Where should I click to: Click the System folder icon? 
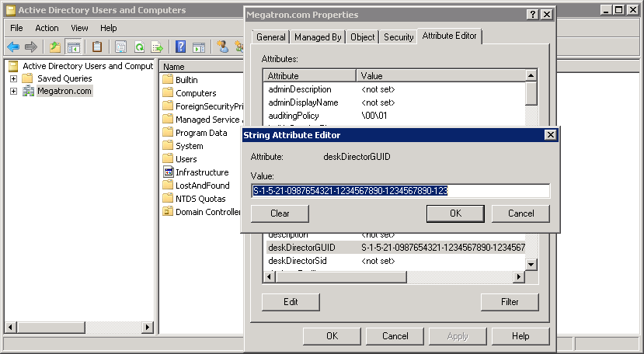(x=168, y=145)
